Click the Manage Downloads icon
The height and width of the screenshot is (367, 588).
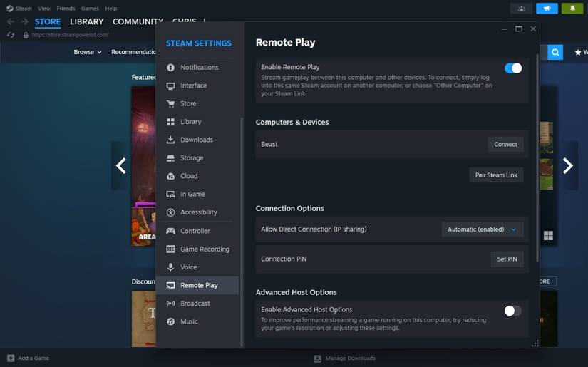coord(317,358)
